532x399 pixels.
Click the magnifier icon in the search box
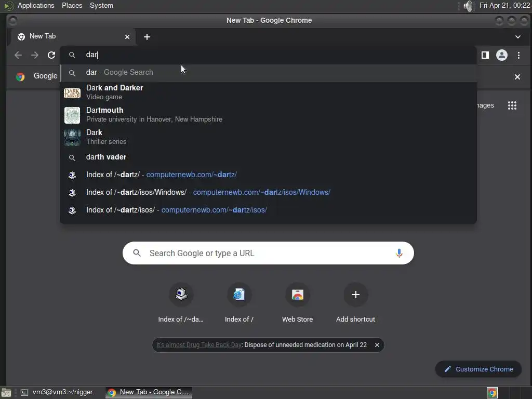(x=137, y=253)
